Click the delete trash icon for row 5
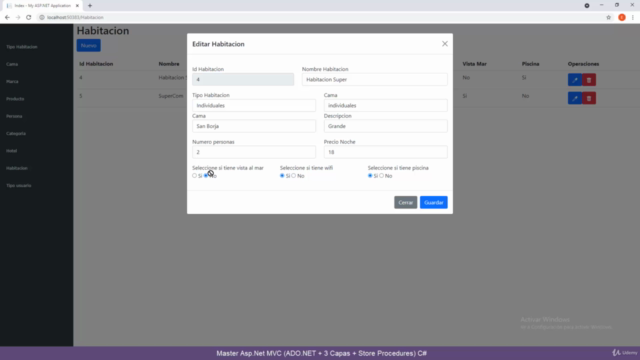Viewport: 640px width, 360px height. click(589, 98)
